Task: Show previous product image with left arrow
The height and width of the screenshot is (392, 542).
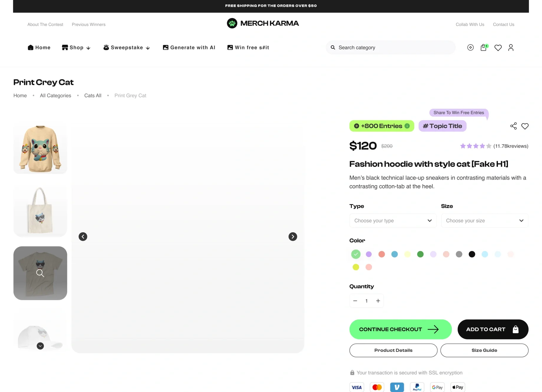Action: click(x=83, y=236)
